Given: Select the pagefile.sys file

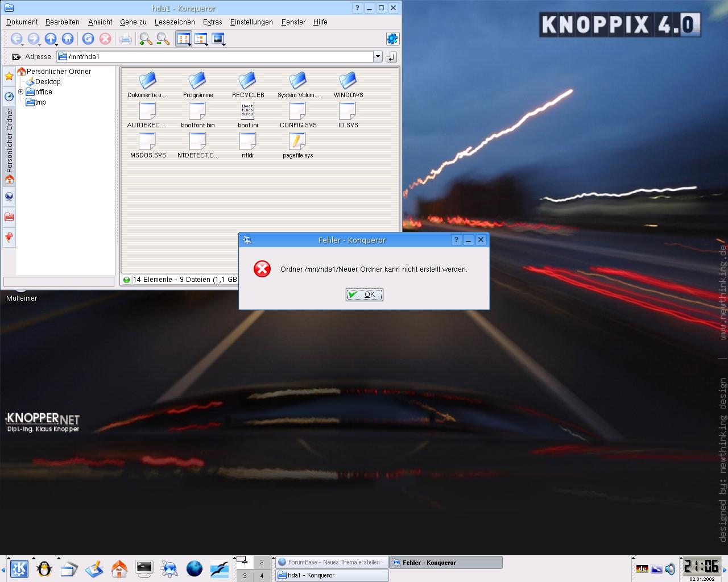Looking at the screenshot, I should (297, 145).
